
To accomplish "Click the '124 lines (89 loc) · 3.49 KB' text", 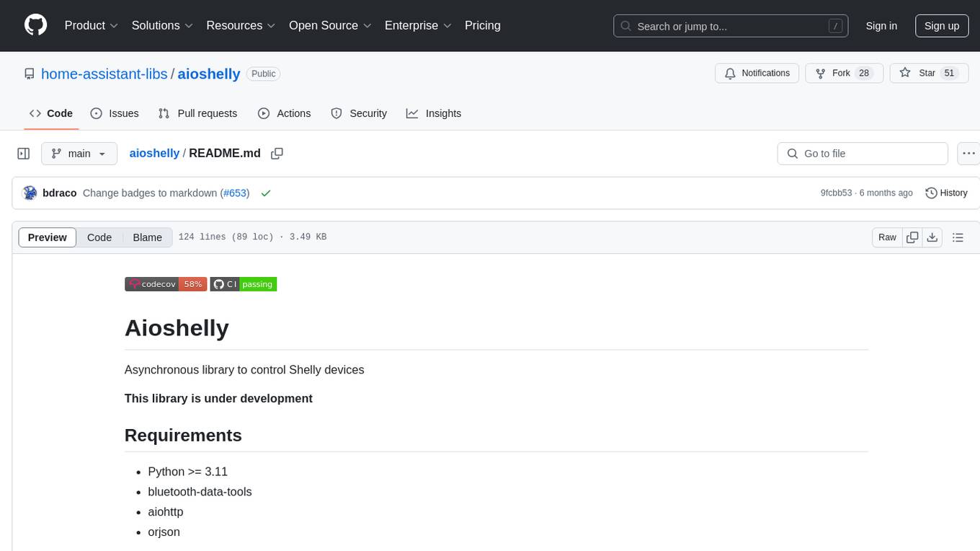I will [252, 237].
